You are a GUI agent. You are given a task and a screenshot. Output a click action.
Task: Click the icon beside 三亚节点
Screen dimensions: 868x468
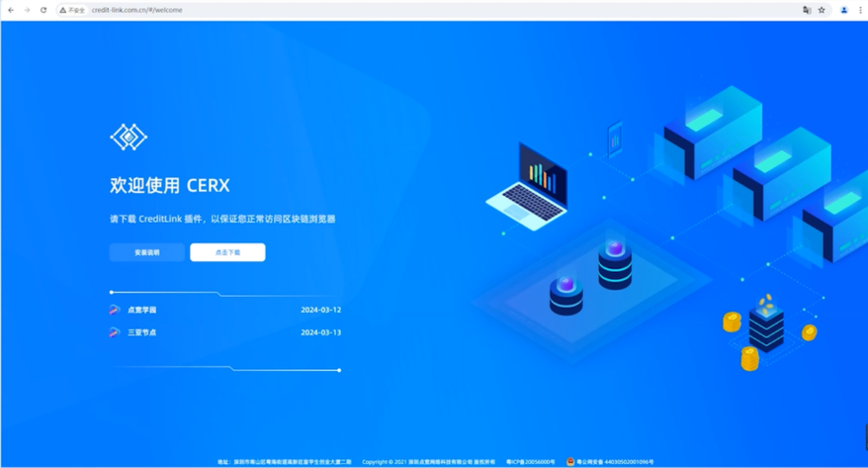pos(115,332)
